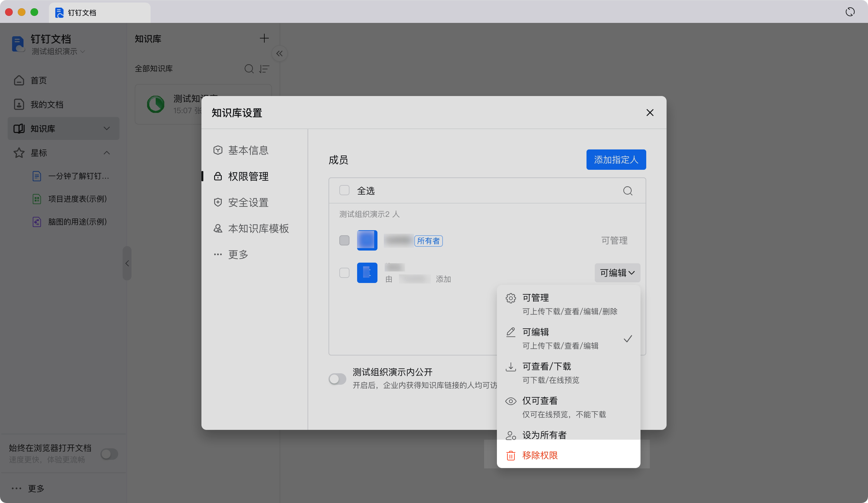This screenshot has height=503, width=868.
Task: Open the 项目进度表(示例) starred spreadsheet
Action: 77,199
